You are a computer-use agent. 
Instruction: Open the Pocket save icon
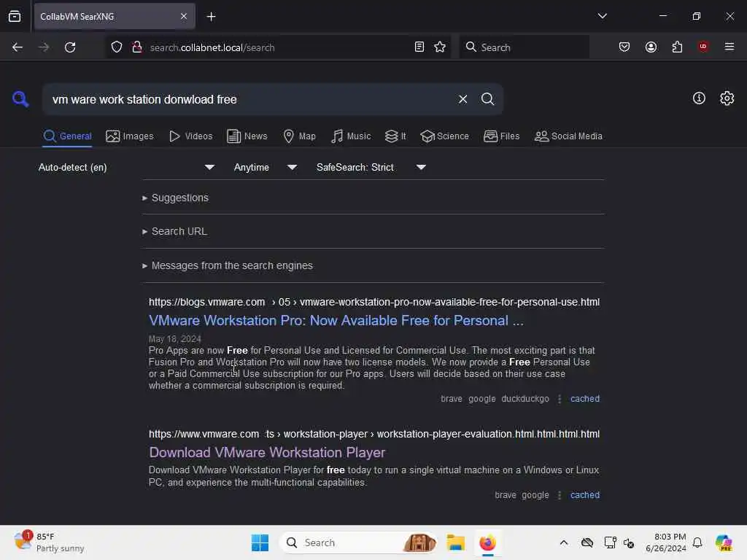coord(624,47)
